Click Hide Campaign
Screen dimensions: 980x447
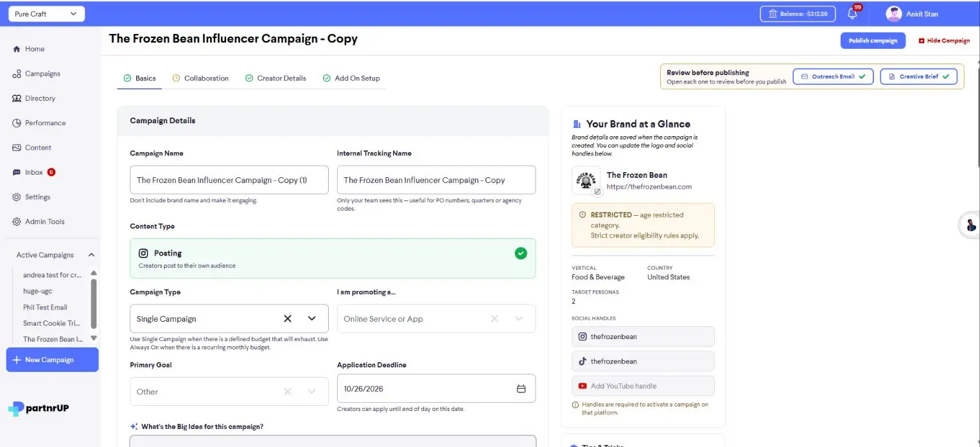point(944,40)
